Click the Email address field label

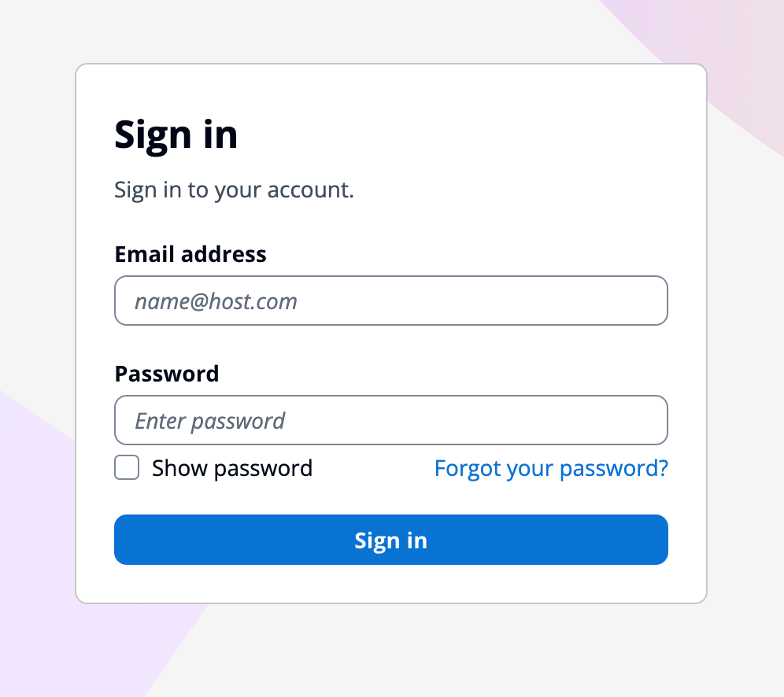pyautogui.click(x=190, y=254)
